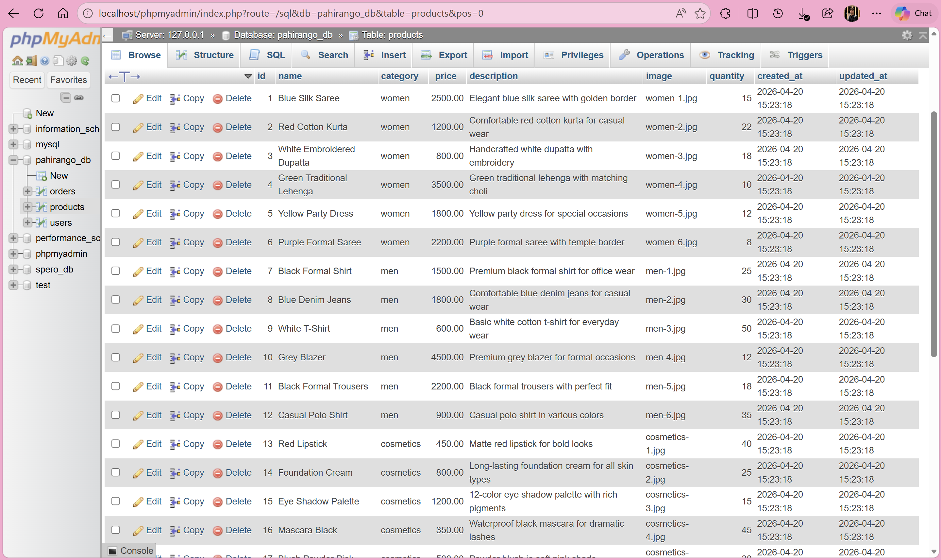The image size is (941, 560).
Task: Edit the Blue Silk Saree row
Action: (154, 98)
